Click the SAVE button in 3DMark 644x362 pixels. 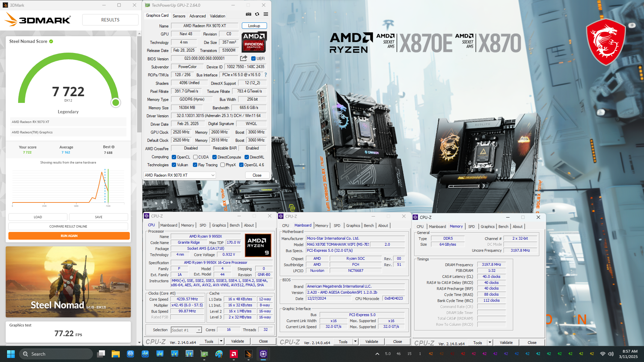[98, 217]
